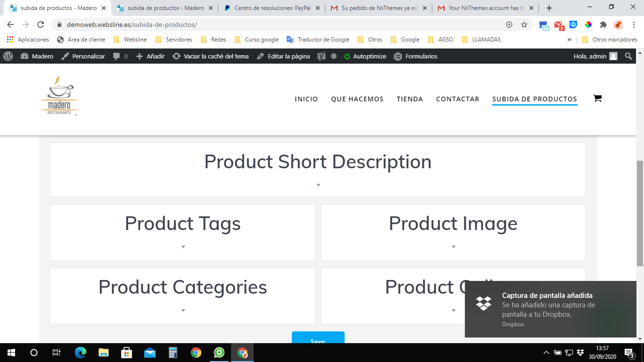
Task: Bookmark this page with the star icon
Action: point(524,25)
